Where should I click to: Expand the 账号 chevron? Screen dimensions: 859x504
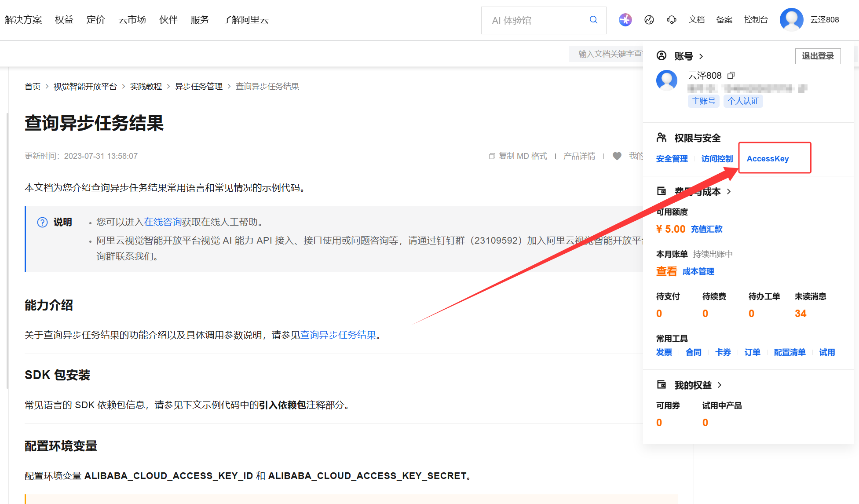pyautogui.click(x=701, y=56)
